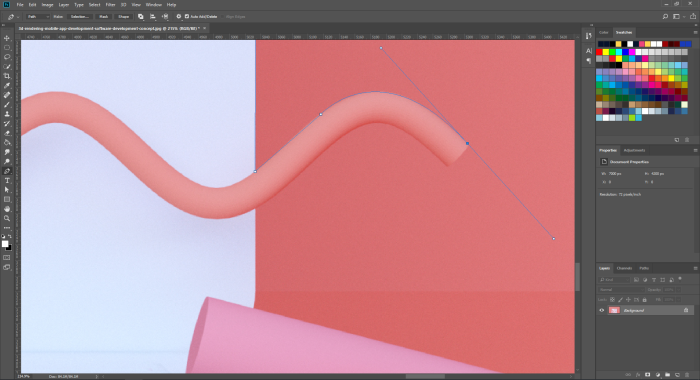Open the Filter menu
The image size is (700, 380).
click(110, 5)
